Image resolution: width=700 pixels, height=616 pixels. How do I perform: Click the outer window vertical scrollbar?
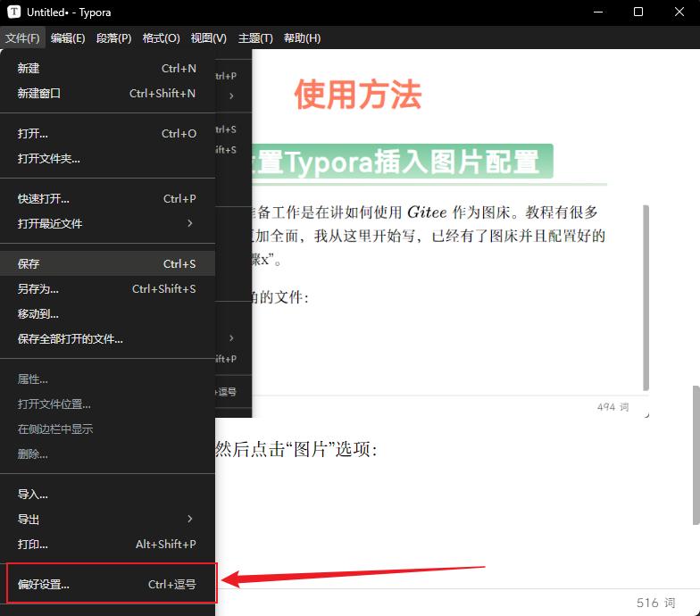[x=696, y=455]
